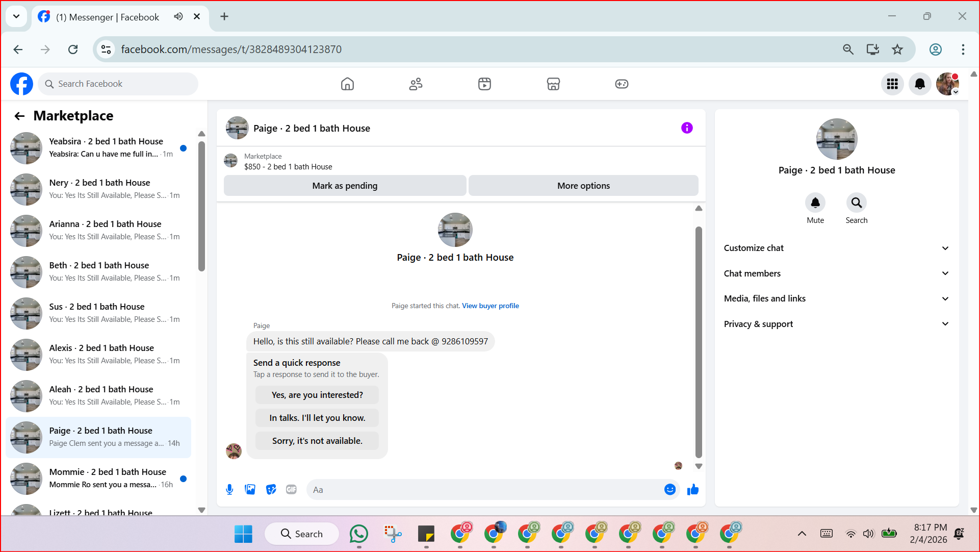
Task: Open the Facebook apps grid menu
Action: coord(892,84)
